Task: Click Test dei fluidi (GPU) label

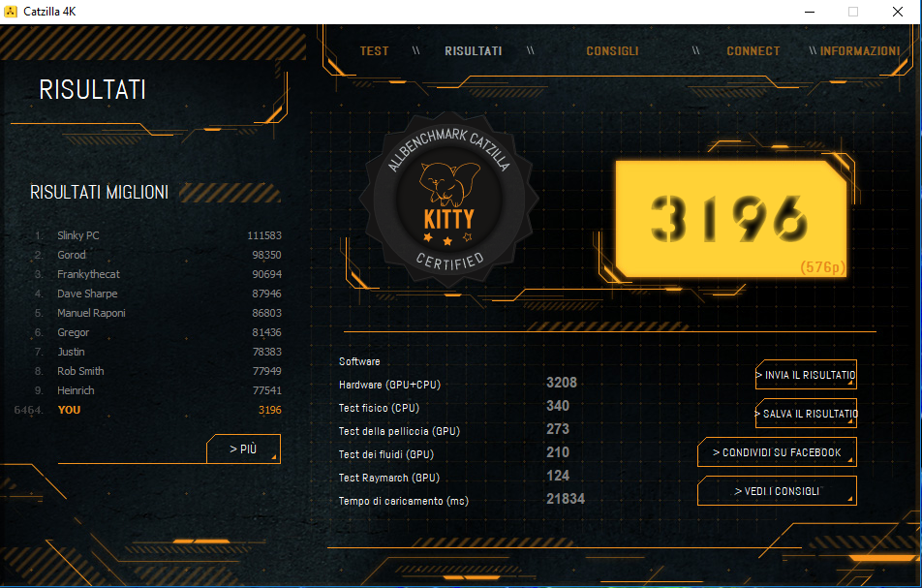Action: point(386,454)
